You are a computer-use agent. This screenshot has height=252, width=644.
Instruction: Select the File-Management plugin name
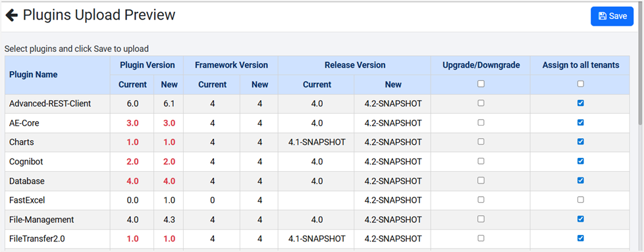pyautogui.click(x=41, y=220)
